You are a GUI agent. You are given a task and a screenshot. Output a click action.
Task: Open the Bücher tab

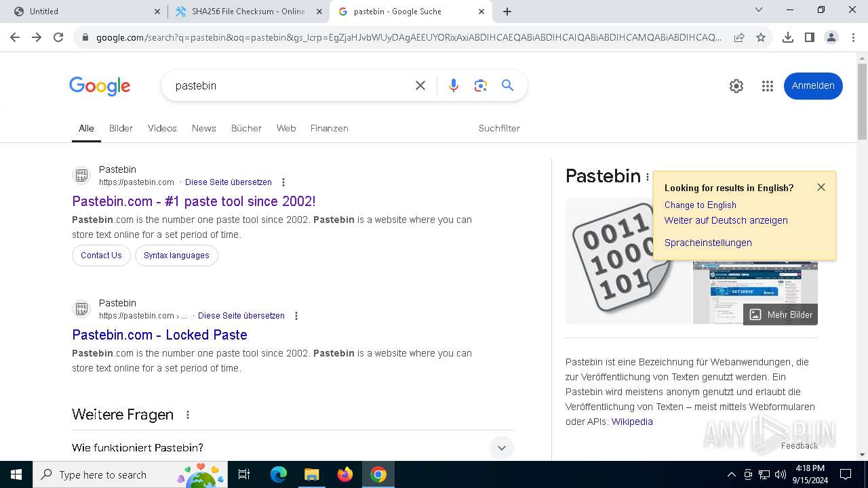point(246,128)
